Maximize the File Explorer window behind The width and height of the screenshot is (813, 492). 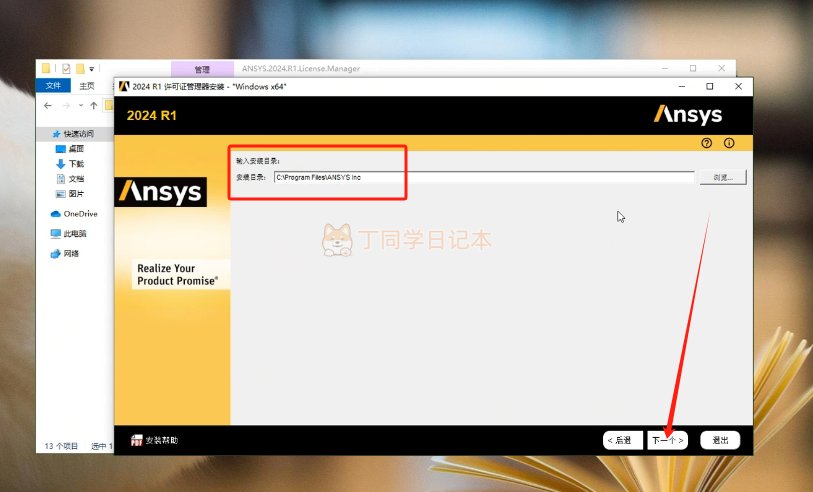[x=693, y=68]
